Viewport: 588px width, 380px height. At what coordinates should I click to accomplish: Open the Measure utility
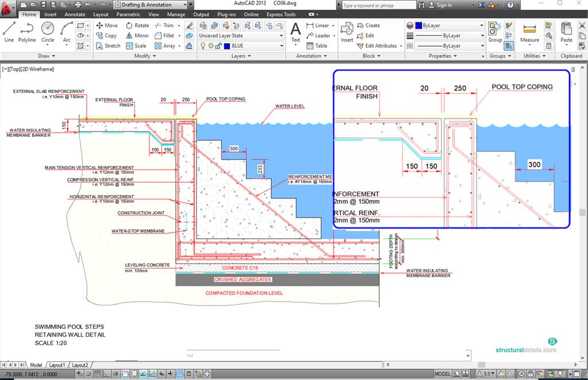(x=529, y=32)
